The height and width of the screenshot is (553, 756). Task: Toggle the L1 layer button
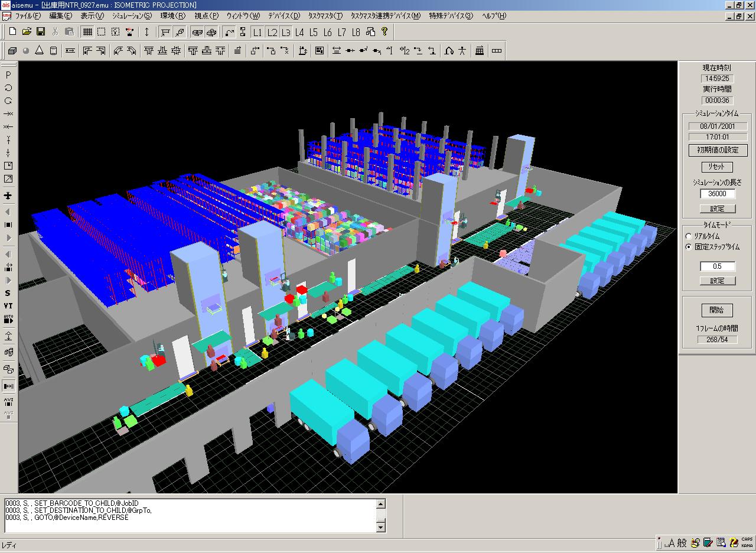click(x=257, y=32)
